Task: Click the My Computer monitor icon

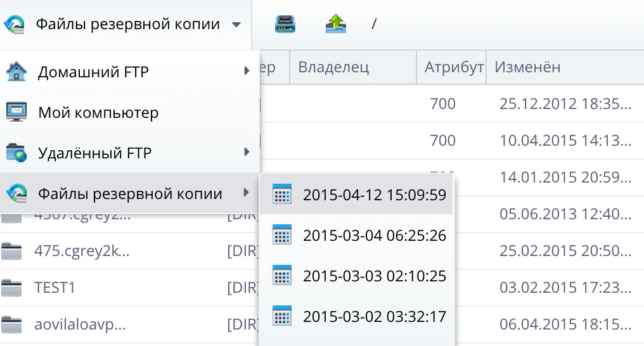Action: pyautogui.click(x=16, y=112)
